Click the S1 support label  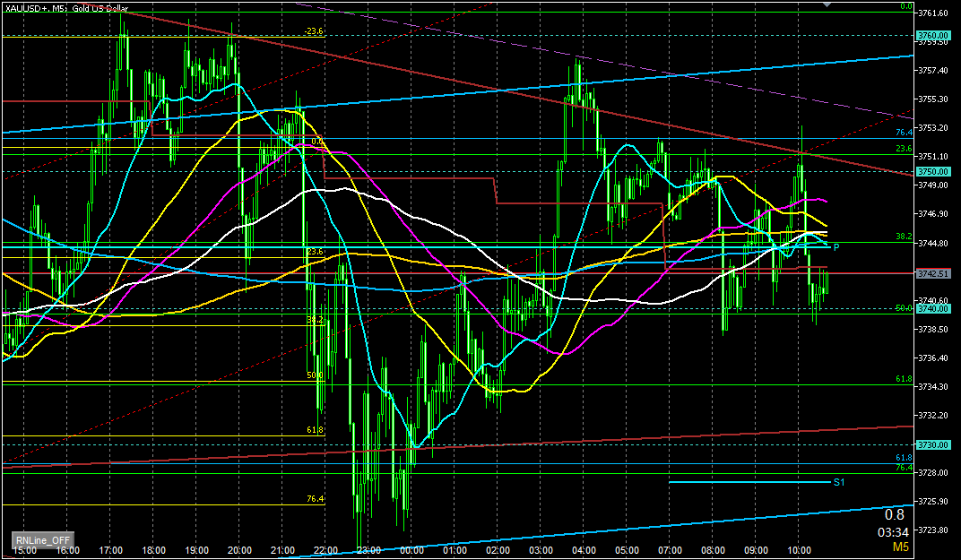tap(838, 482)
